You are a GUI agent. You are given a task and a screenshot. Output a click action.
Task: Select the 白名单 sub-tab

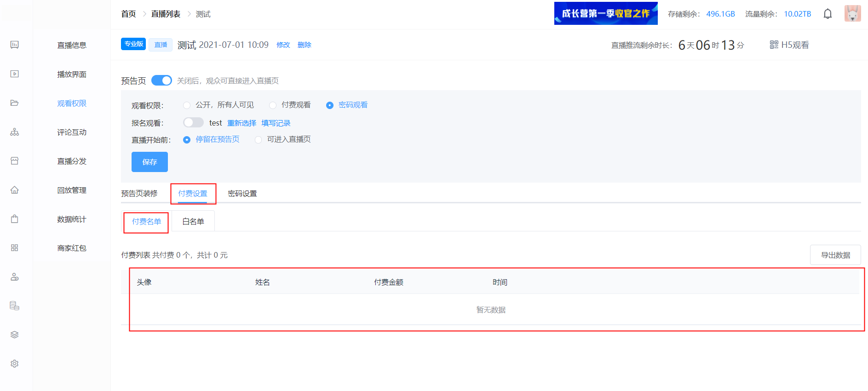193,222
